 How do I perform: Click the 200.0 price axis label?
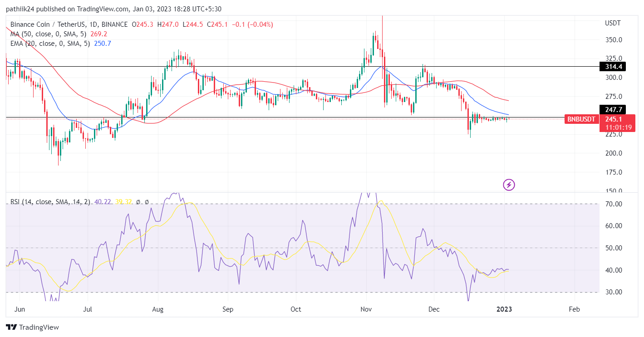(613, 153)
